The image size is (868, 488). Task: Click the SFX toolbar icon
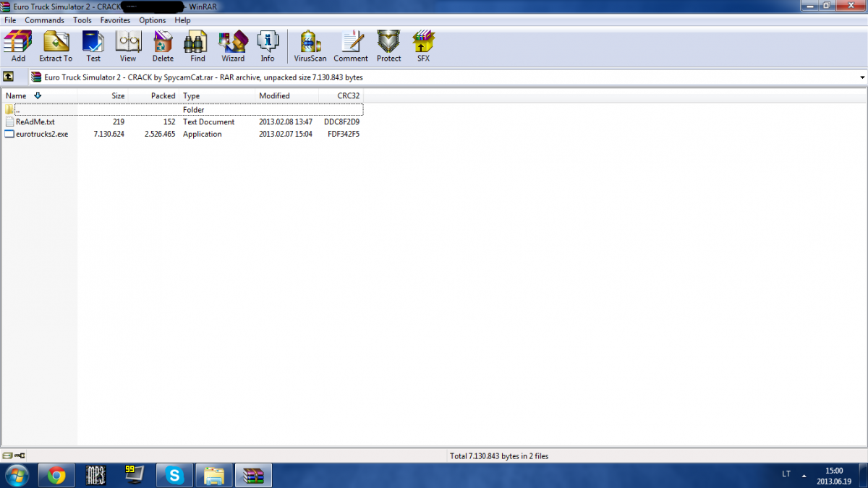pos(423,46)
